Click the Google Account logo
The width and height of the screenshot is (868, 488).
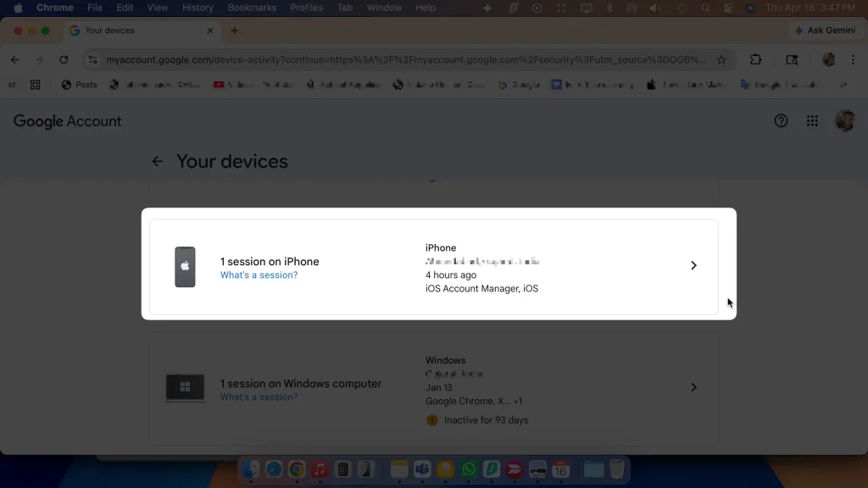click(67, 121)
